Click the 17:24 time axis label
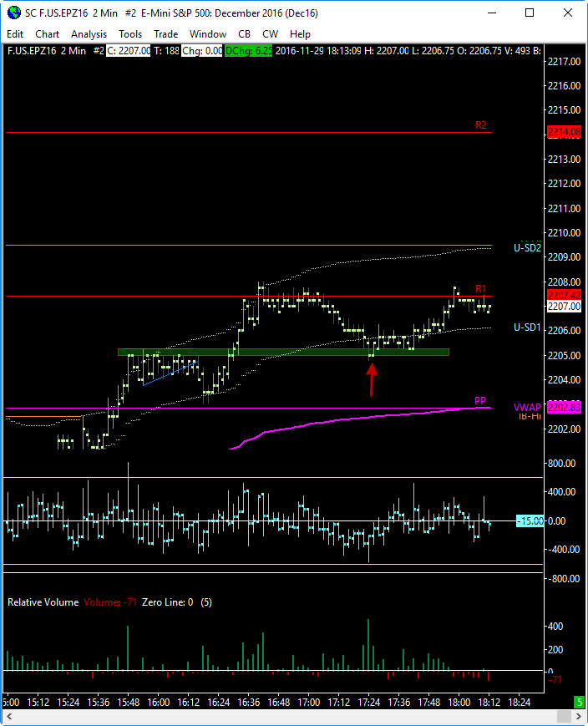The height and width of the screenshot is (726, 588). (x=368, y=703)
